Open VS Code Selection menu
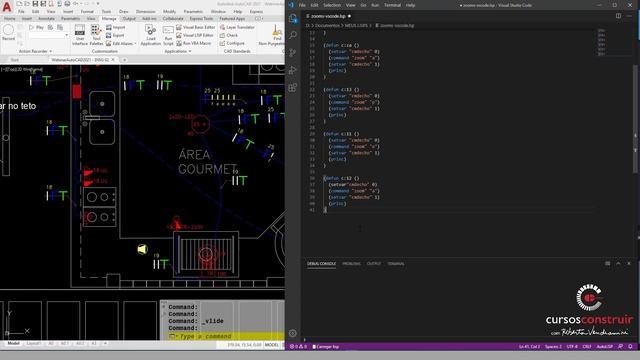This screenshot has height=360, width=640. [332, 5]
